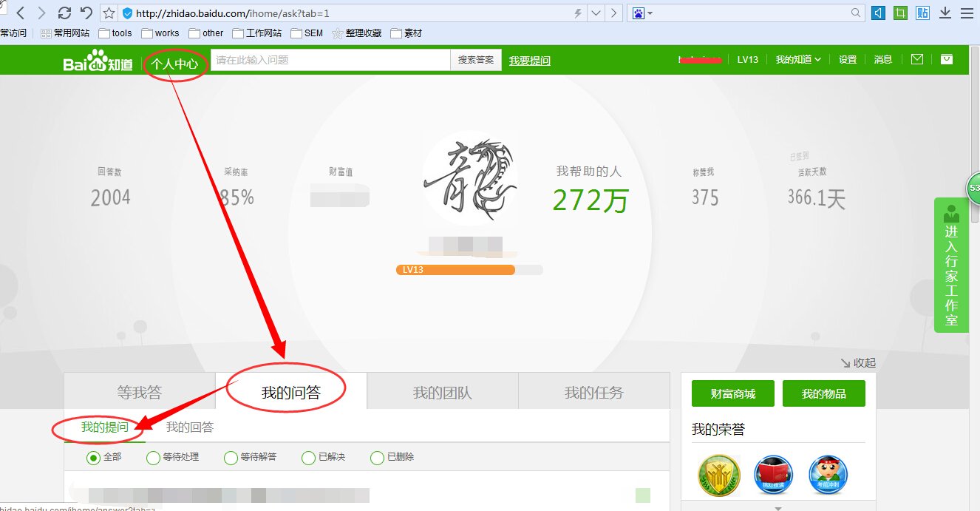
Task: Select the 已解决 filter radio button
Action: pos(307,457)
